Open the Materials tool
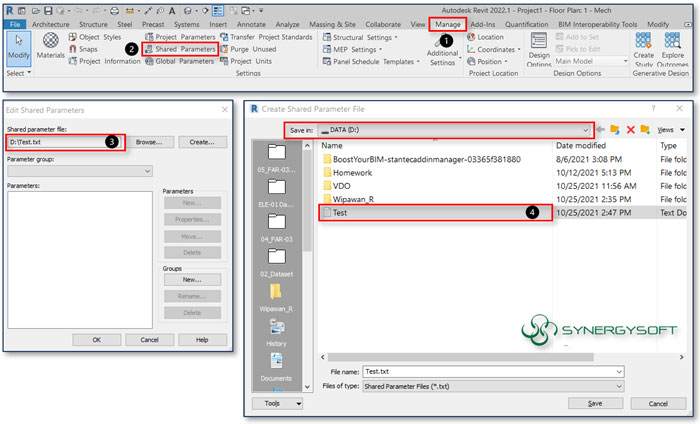 point(50,46)
